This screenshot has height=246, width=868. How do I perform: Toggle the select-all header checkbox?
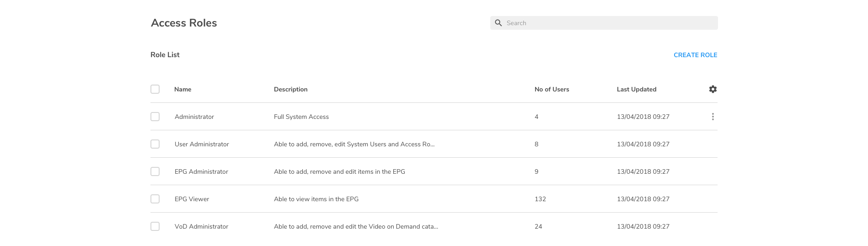tap(155, 89)
